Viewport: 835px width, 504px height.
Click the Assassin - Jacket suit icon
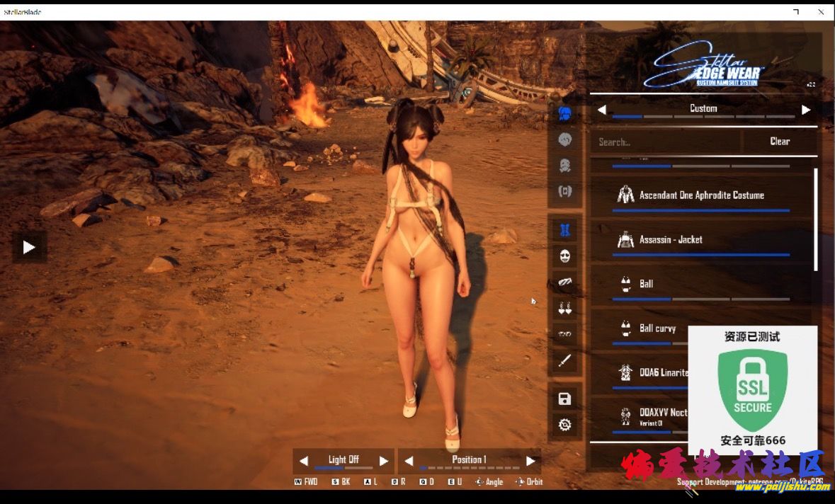[x=625, y=239]
